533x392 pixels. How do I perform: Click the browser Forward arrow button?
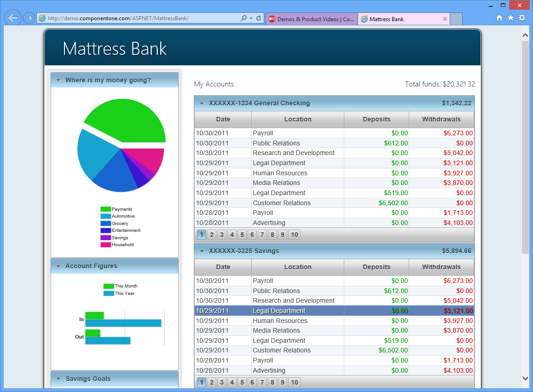[29, 18]
